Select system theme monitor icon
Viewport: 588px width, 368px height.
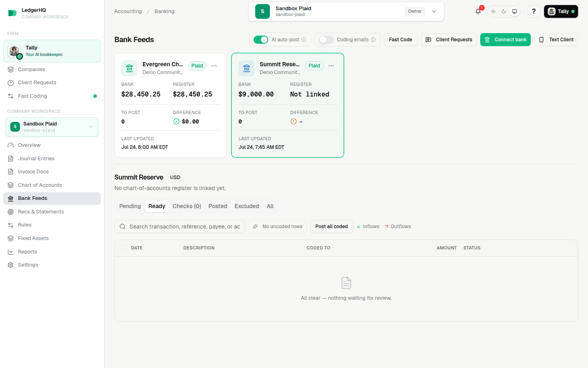pyautogui.click(x=514, y=11)
